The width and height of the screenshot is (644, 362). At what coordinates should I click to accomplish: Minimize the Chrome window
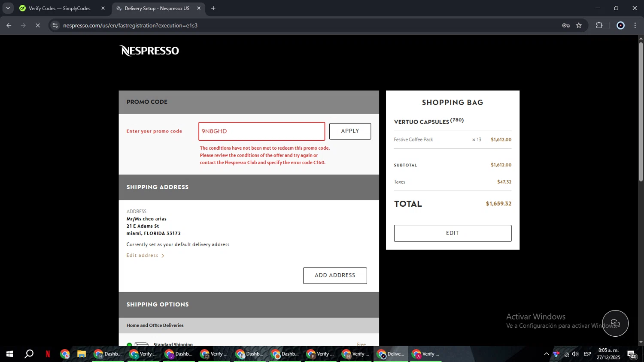[597, 8]
